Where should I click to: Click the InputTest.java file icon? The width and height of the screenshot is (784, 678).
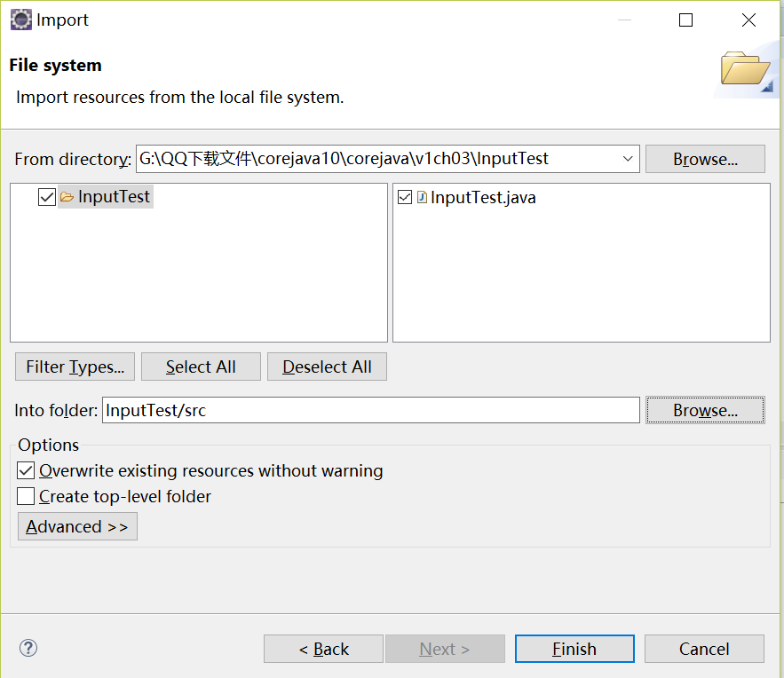(422, 197)
